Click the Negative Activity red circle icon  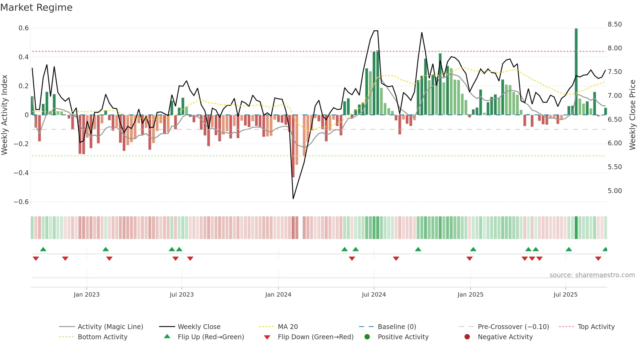467,337
